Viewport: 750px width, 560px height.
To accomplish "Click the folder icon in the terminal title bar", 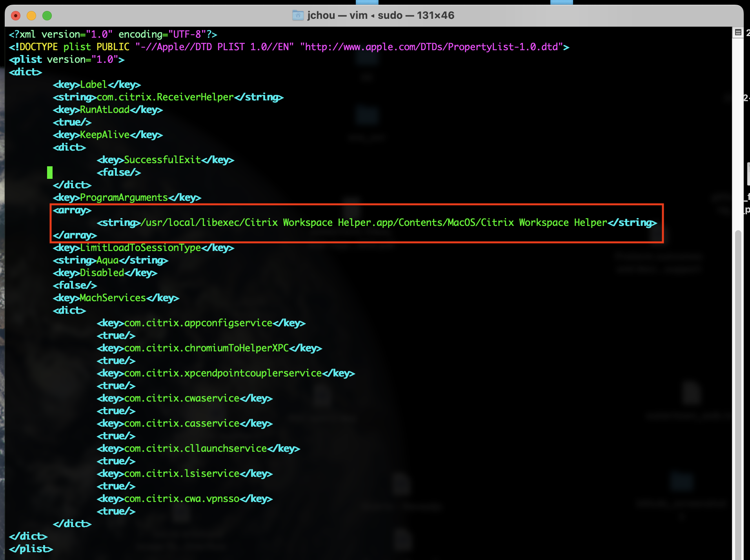I will coord(298,15).
